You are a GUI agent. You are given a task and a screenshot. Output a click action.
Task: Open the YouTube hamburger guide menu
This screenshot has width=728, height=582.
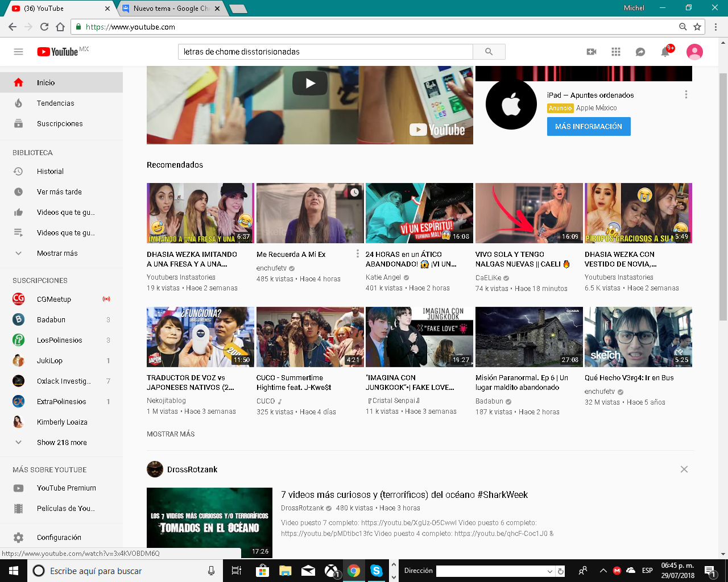pos(18,52)
